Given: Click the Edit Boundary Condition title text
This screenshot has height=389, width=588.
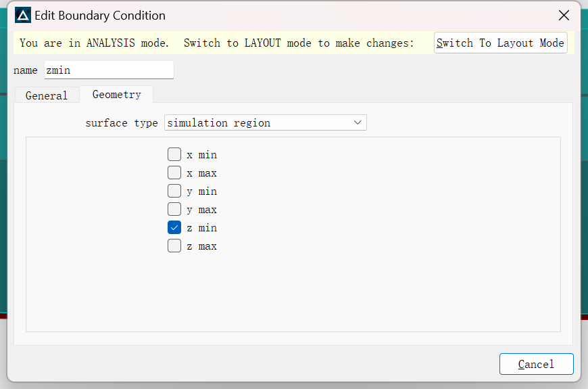Looking at the screenshot, I should click(x=100, y=16).
